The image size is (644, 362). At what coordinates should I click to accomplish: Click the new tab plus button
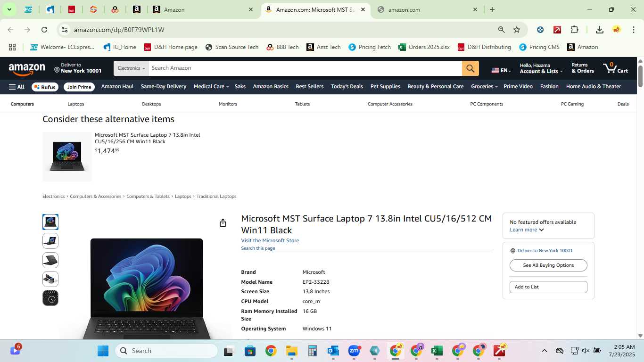(x=492, y=9)
